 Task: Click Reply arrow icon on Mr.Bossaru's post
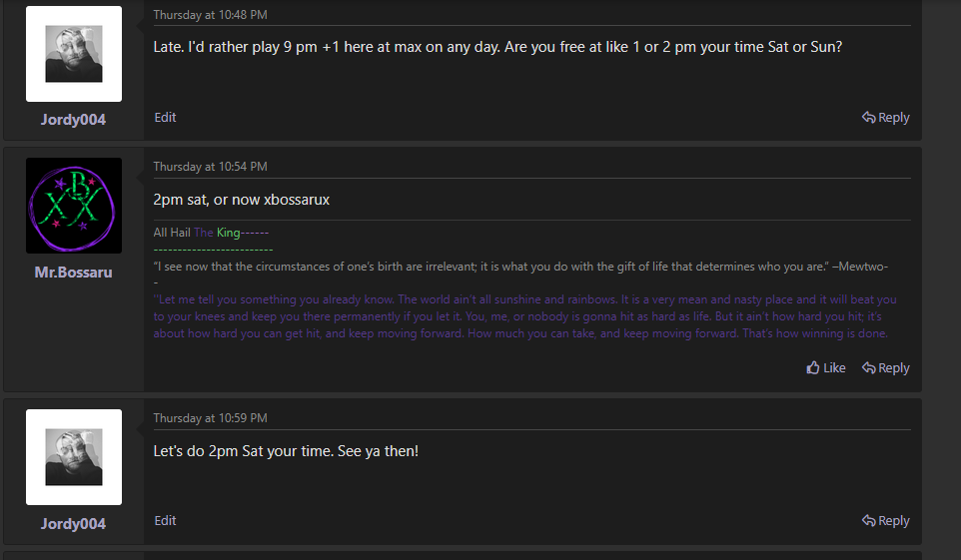pyautogui.click(x=869, y=368)
